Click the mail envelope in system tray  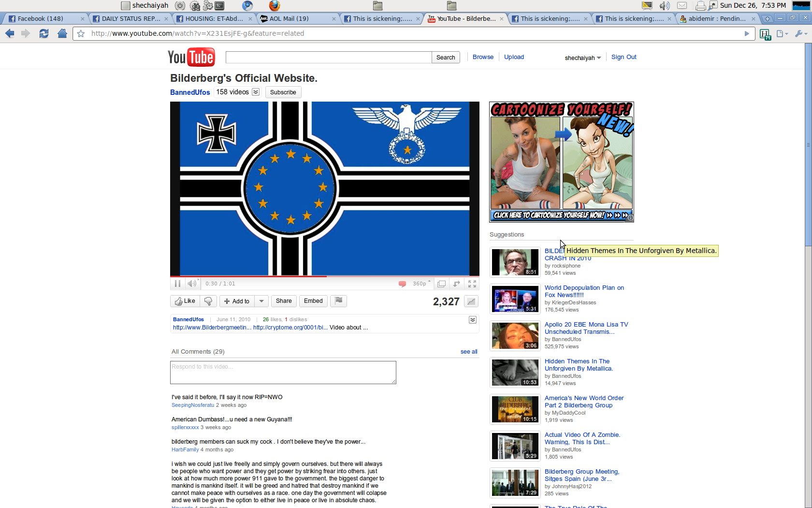click(x=682, y=5)
